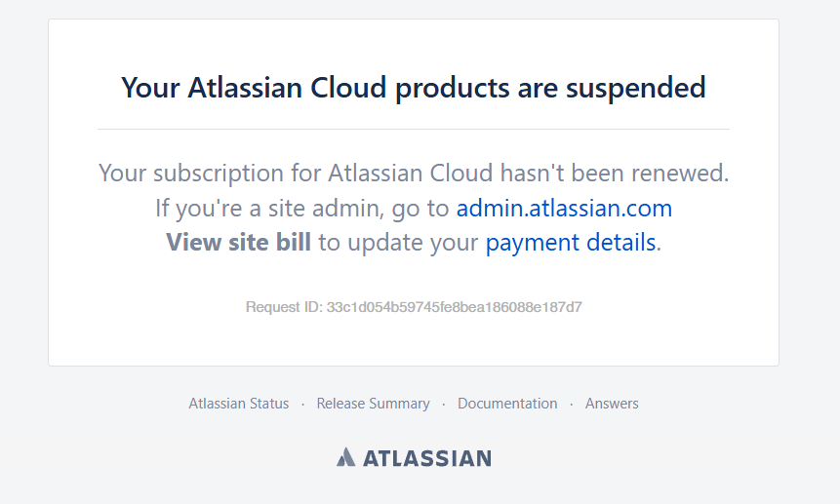Open Atlassian Status footer link
Screen dimensions: 840x504
[x=238, y=404]
